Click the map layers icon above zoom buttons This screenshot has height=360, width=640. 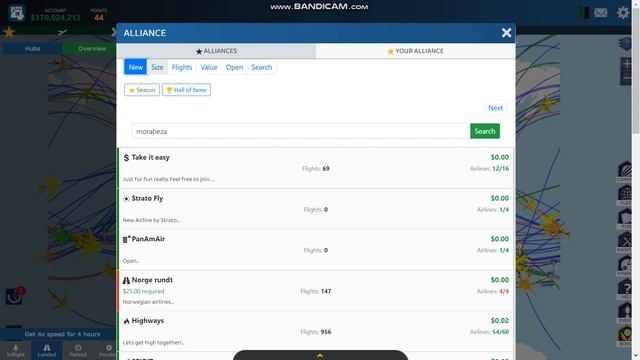[x=625, y=44]
